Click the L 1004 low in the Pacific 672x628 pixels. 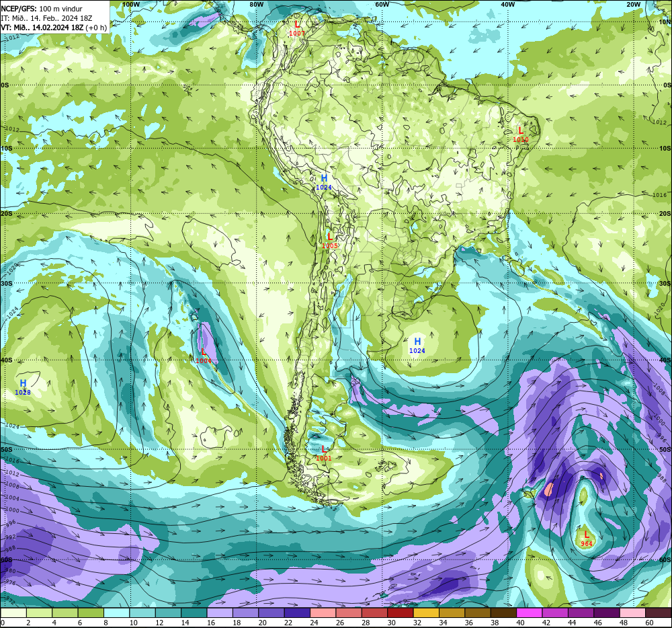204,356
